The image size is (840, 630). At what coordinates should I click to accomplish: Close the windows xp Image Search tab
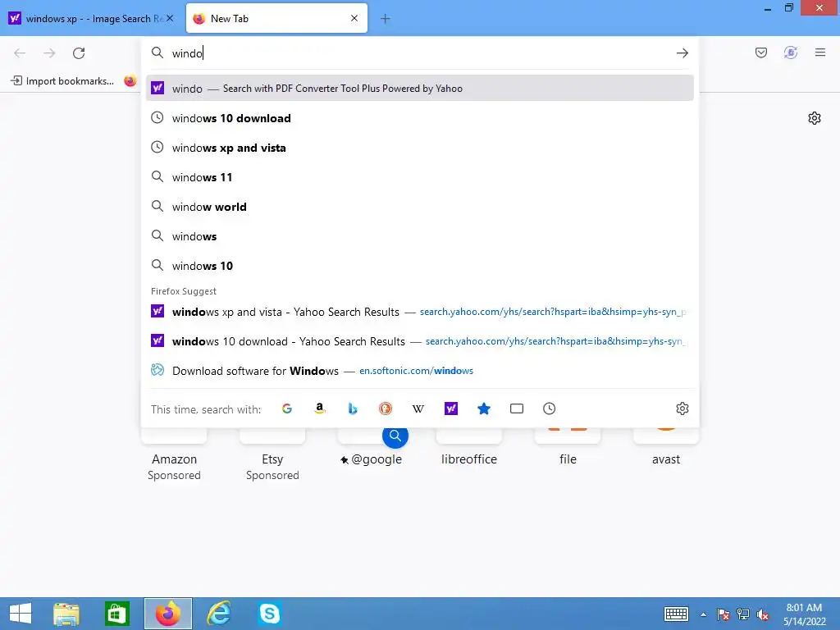(x=170, y=19)
